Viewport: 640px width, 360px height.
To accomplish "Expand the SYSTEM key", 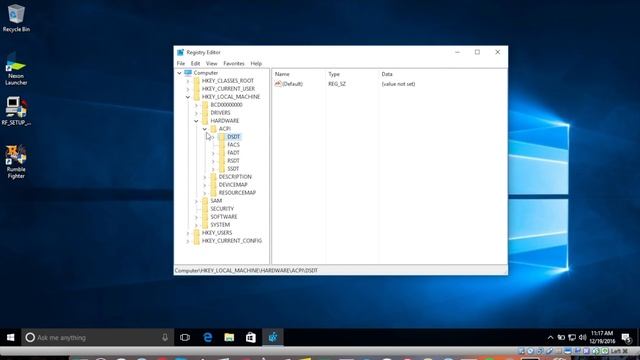I will pyautogui.click(x=196, y=225).
